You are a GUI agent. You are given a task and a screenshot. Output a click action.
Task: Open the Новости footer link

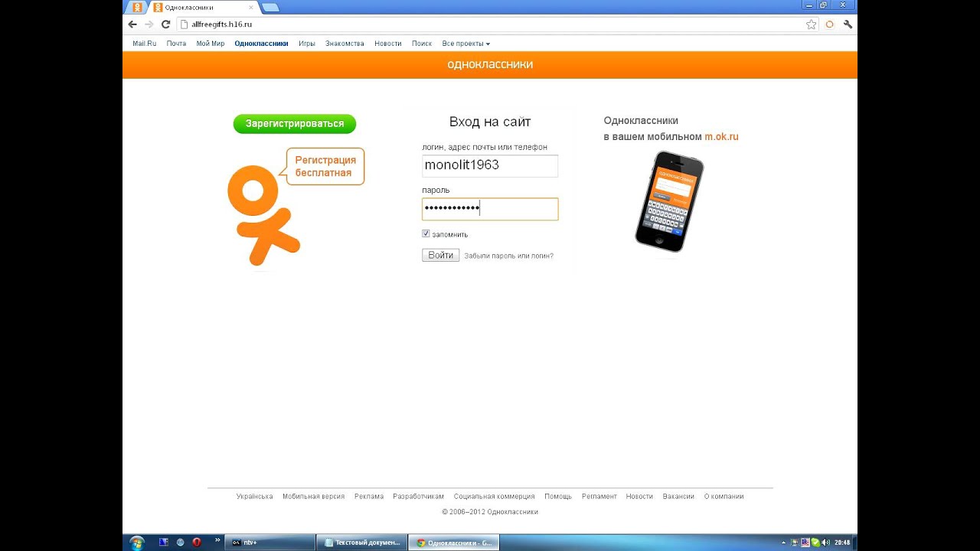(x=639, y=497)
